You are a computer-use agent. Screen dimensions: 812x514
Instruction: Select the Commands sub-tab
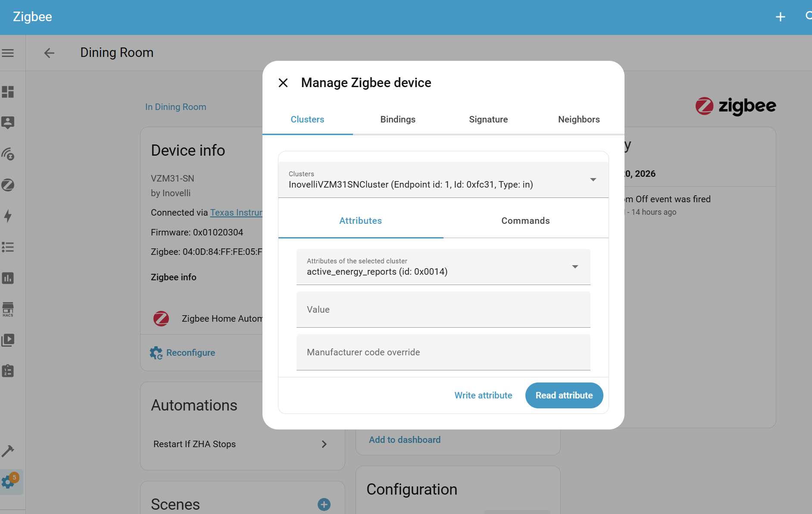coord(525,221)
